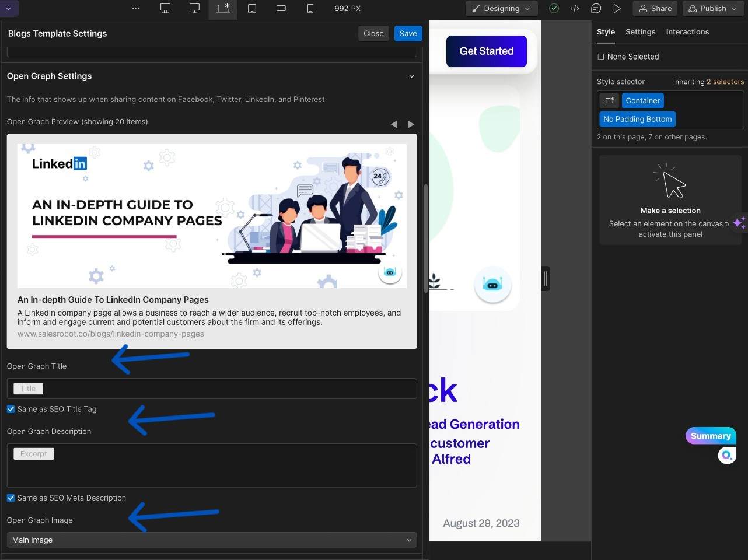The width and height of the screenshot is (748, 560).
Task: Open the comments panel
Action: 596,8
